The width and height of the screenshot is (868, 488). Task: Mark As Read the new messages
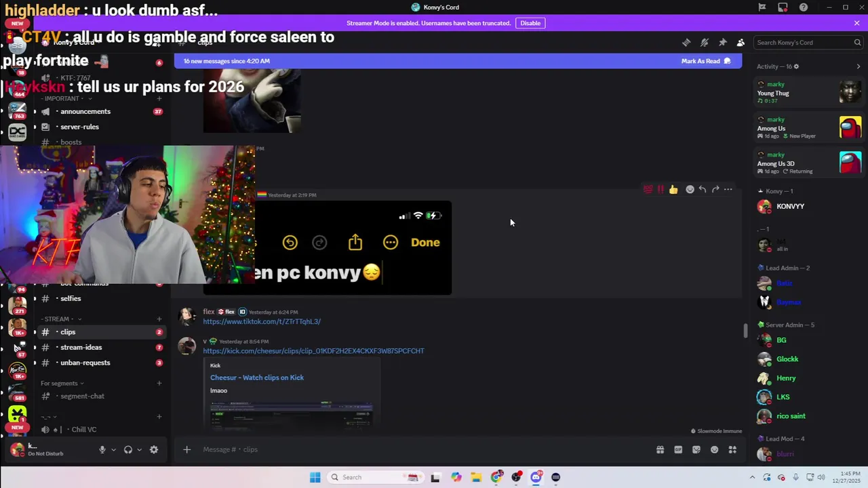tap(706, 61)
